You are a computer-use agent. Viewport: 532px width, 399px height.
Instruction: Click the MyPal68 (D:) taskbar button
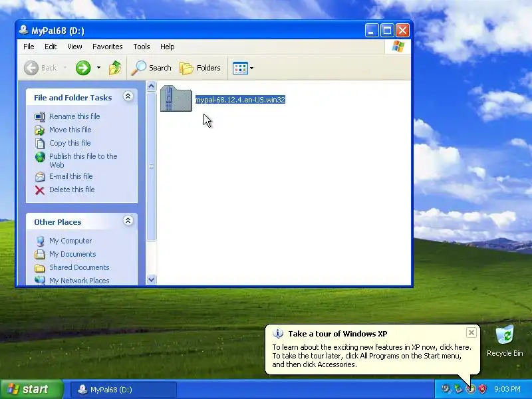(124, 390)
